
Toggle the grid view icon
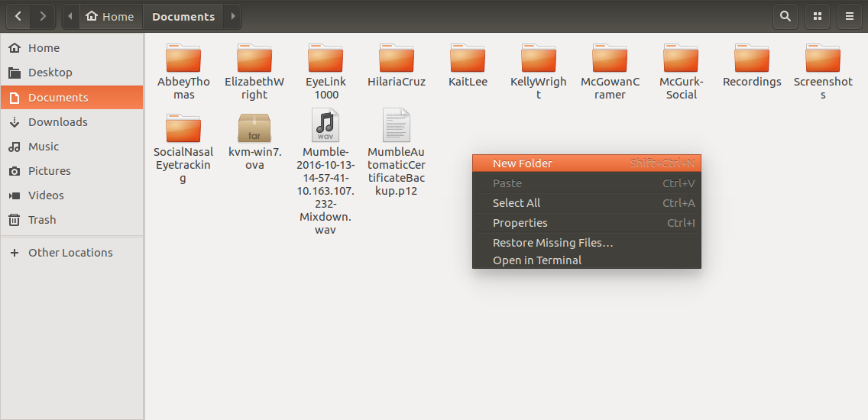(818, 16)
